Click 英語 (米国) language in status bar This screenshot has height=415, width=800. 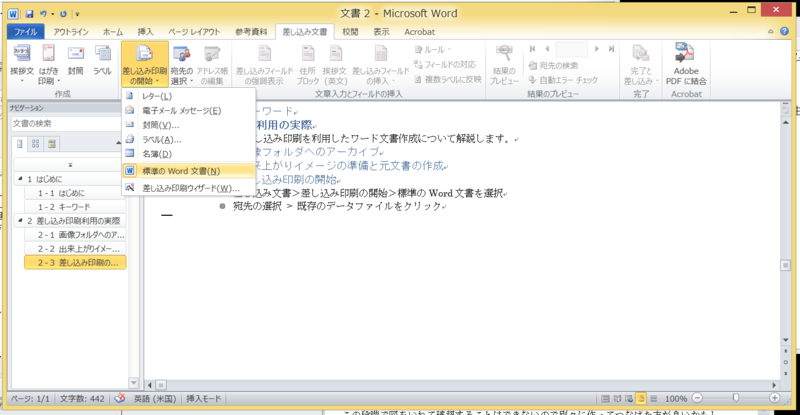click(x=155, y=399)
